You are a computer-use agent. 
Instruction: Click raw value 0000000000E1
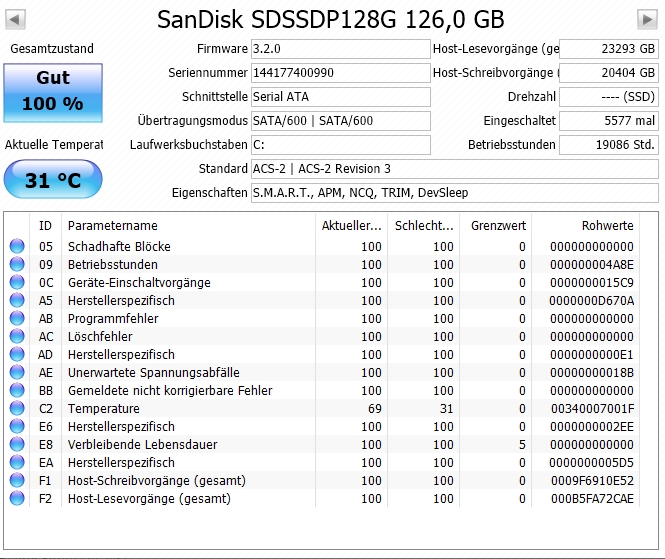coord(592,355)
